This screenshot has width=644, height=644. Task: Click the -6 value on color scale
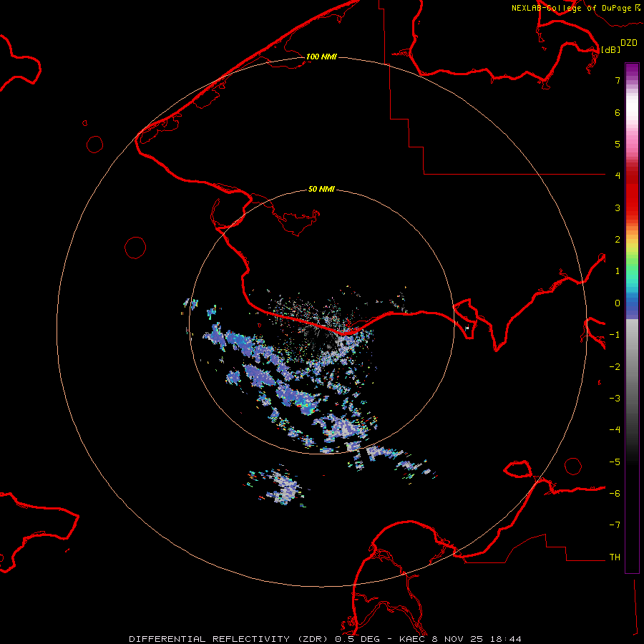pos(615,494)
